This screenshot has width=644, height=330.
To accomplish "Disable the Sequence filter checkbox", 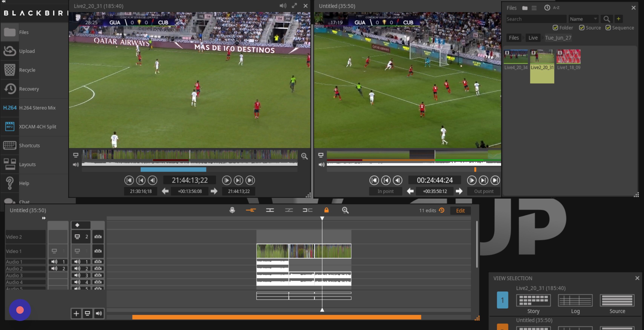I will pyautogui.click(x=608, y=28).
